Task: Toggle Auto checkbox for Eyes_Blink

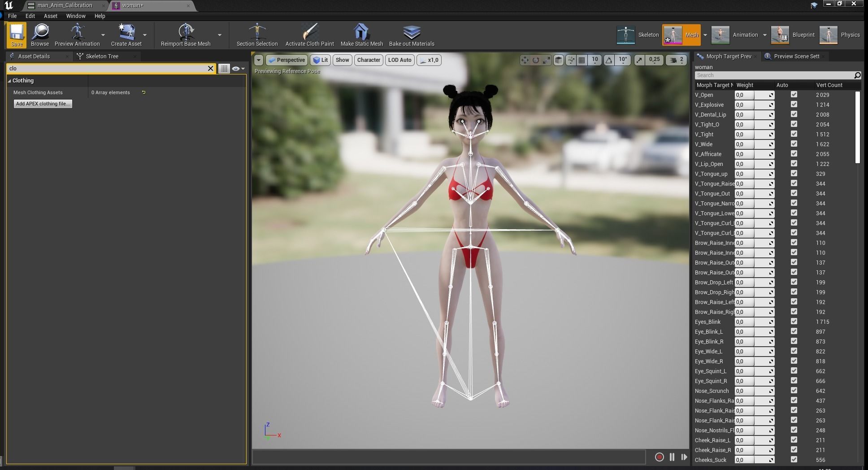Action: [x=794, y=322]
